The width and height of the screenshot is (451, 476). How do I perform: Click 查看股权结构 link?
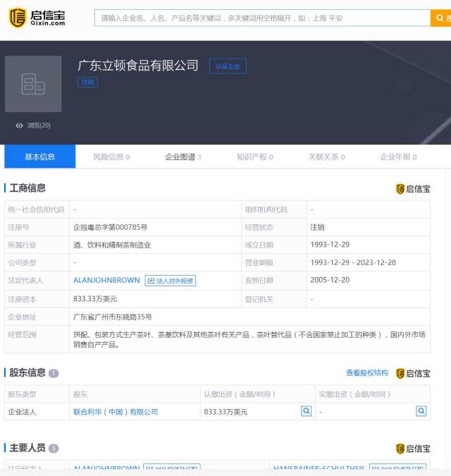click(x=367, y=373)
